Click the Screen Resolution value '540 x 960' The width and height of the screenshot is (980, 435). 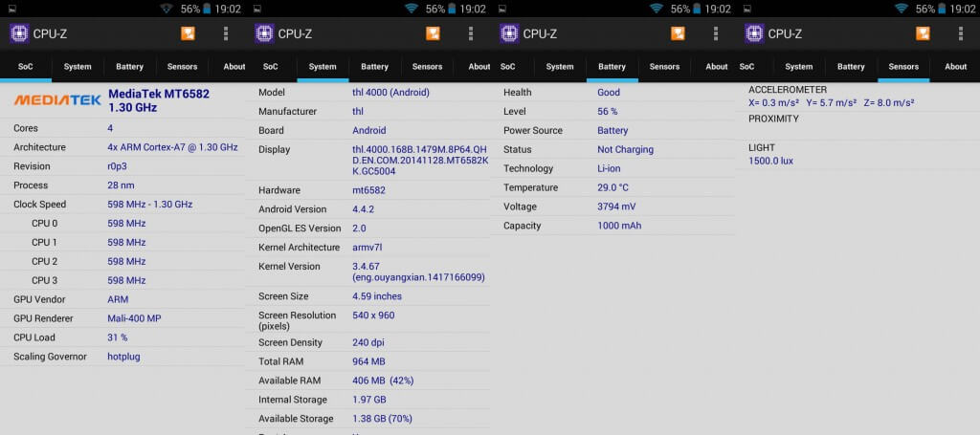374,315
